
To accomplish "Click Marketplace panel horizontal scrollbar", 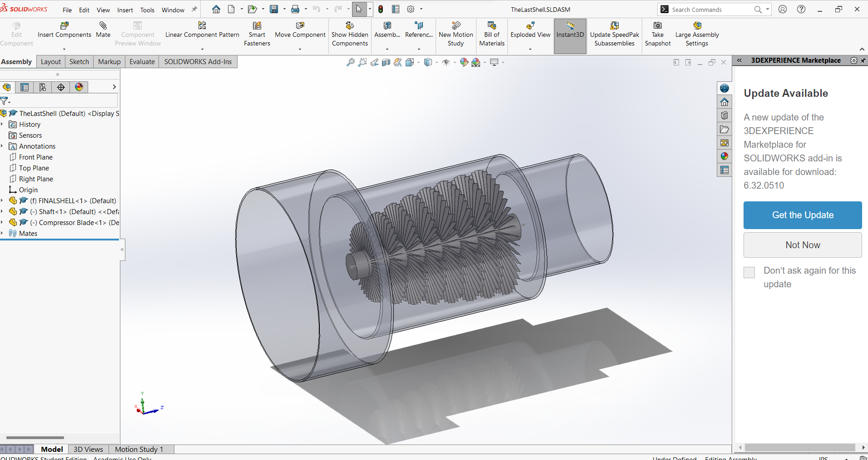I will (800, 448).
